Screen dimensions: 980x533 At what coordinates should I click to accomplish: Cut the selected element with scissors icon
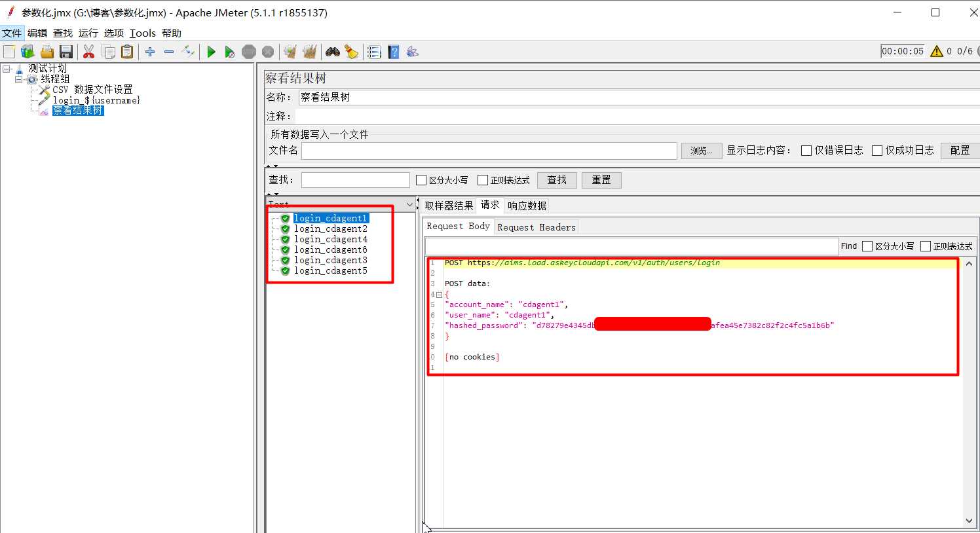coord(89,52)
